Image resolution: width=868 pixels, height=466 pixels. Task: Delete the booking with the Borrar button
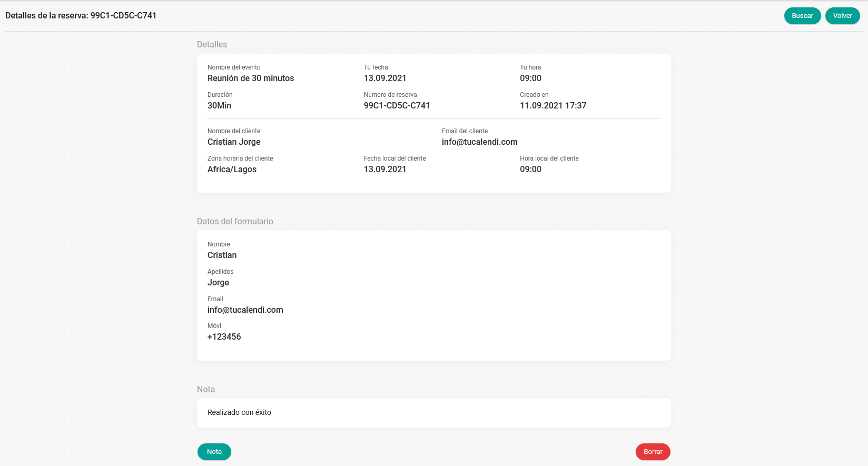(653, 452)
